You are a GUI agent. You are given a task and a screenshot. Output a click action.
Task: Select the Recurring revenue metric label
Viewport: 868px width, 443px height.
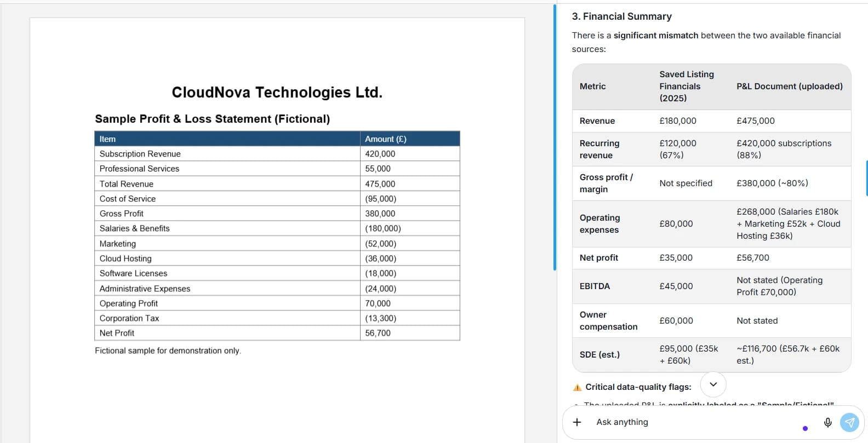[599, 149]
